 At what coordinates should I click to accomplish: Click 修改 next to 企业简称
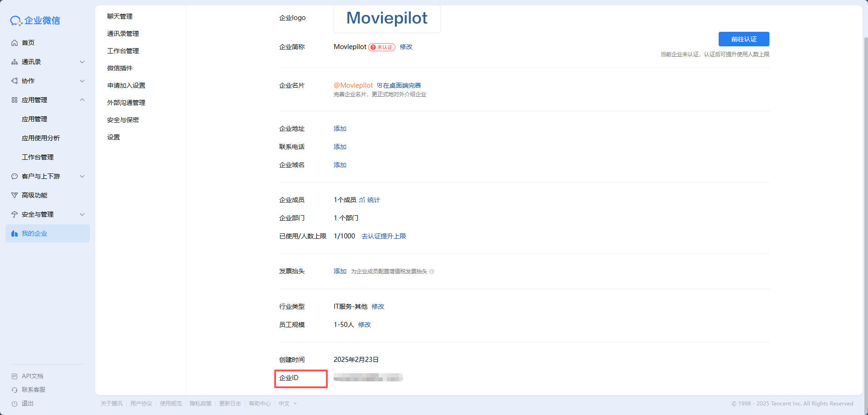[x=406, y=47]
